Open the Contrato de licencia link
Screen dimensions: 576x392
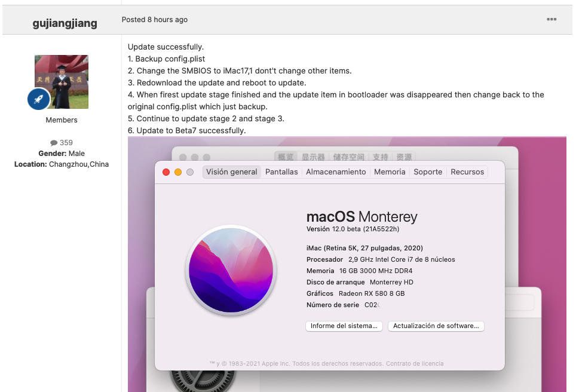[414, 364]
